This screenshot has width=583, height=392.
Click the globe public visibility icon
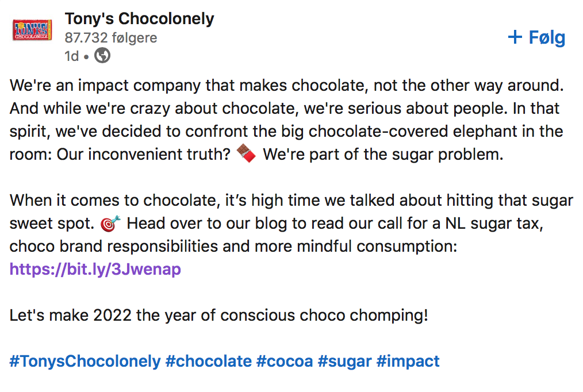point(102,56)
